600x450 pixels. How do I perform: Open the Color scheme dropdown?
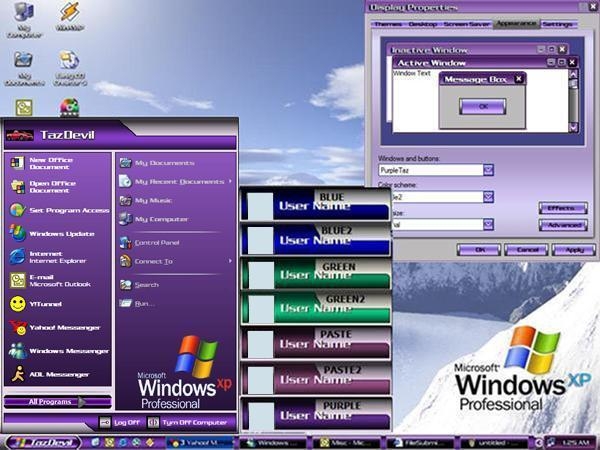click(488, 197)
